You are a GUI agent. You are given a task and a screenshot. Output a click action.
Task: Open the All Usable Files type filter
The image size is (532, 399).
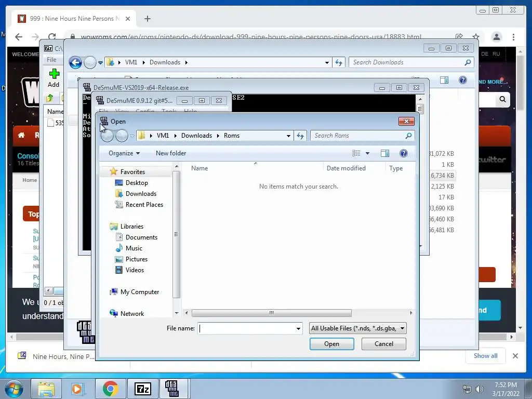[357, 328]
